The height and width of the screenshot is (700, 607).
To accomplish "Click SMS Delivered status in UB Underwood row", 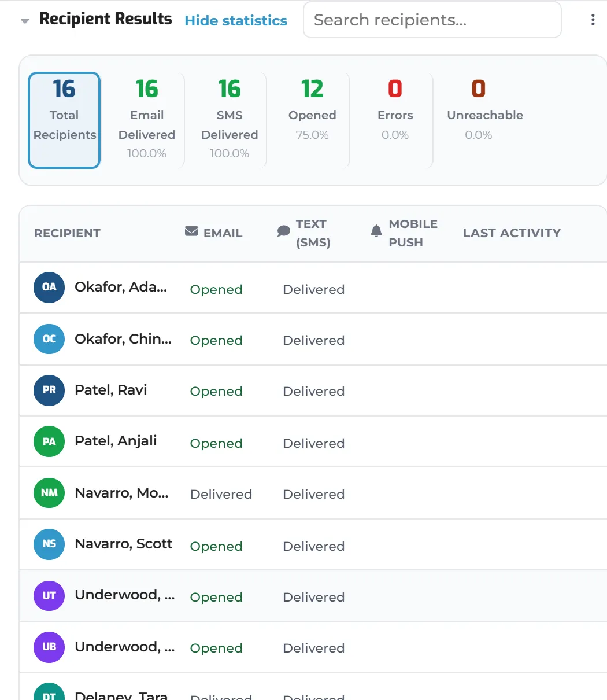I will point(314,648).
